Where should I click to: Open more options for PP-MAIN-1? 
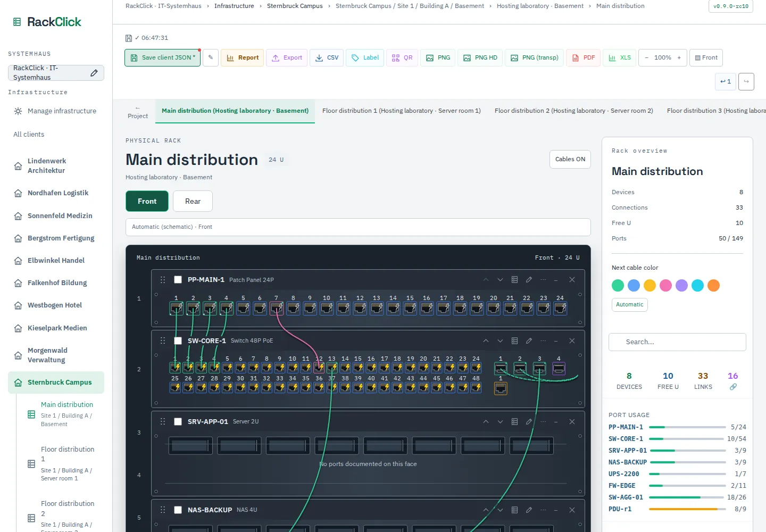point(543,280)
